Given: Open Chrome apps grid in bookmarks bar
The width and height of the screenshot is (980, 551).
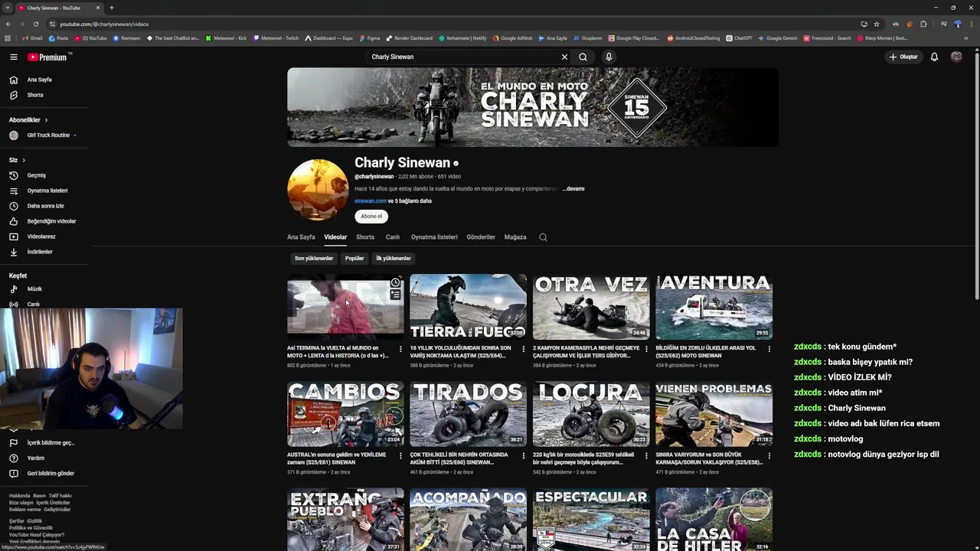Looking at the screenshot, I should pyautogui.click(x=8, y=37).
